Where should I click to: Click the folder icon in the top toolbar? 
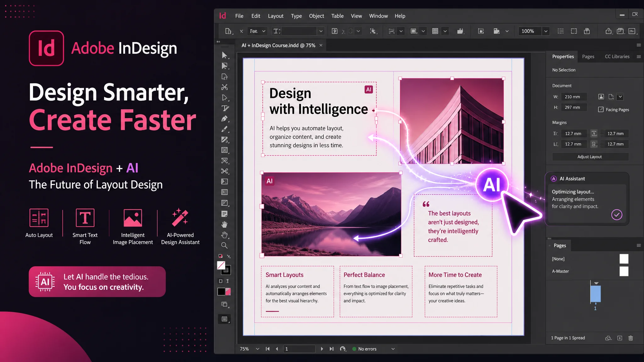click(x=497, y=31)
